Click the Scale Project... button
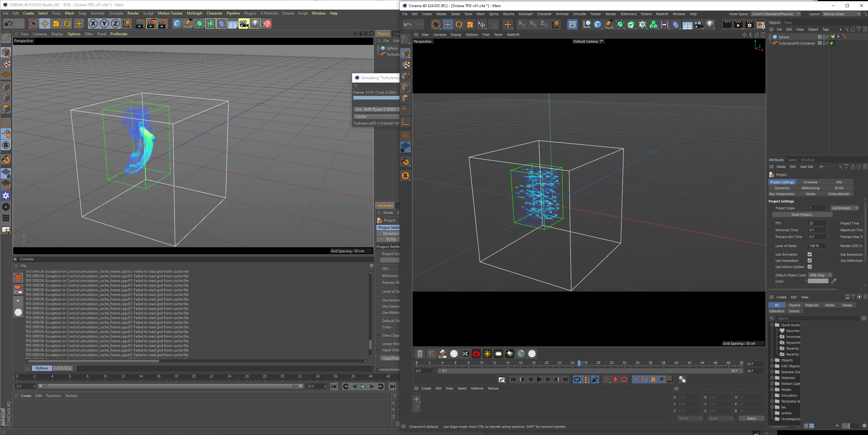 pos(802,215)
